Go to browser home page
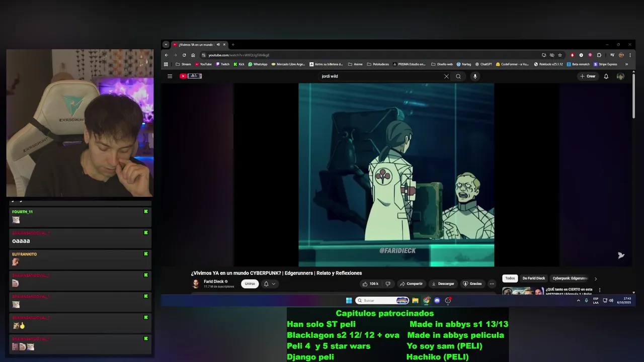 [193, 55]
